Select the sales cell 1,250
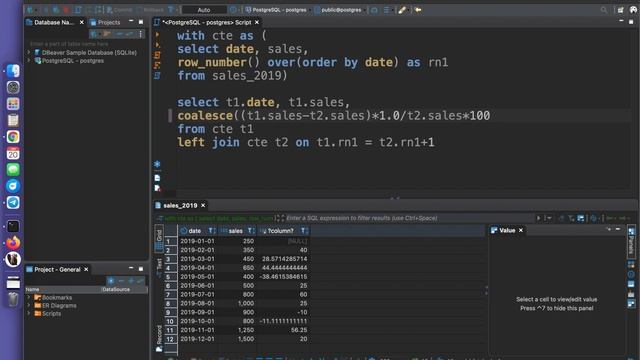The height and width of the screenshot is (360, 640). pyautogui.click(x=237, y=330)
